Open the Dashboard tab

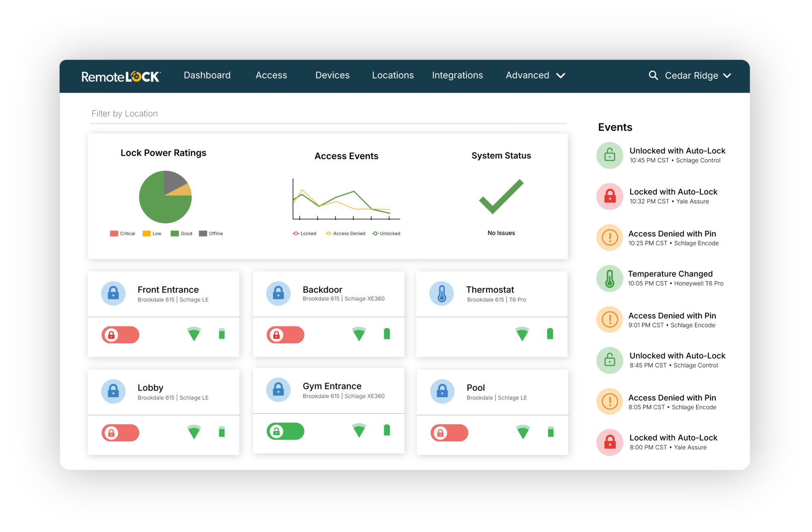click(x=207, y=75)
